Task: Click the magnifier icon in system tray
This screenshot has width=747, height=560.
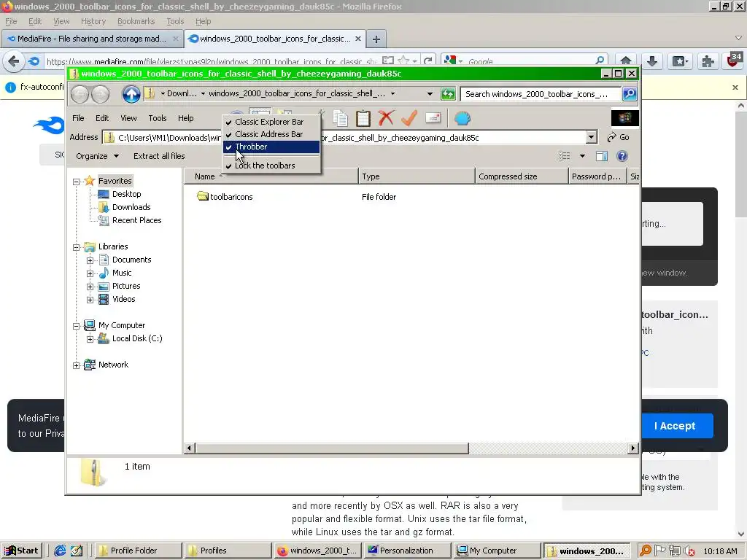Action: 645,551
